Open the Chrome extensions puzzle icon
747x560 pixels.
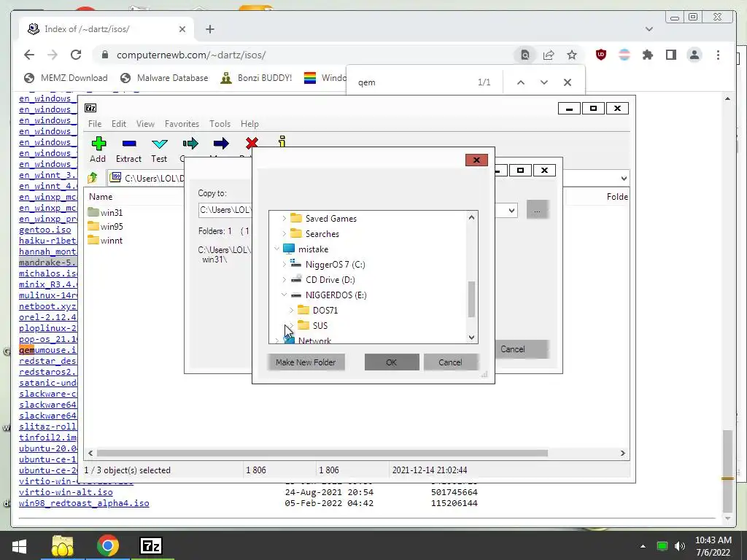tap(648, 55)
